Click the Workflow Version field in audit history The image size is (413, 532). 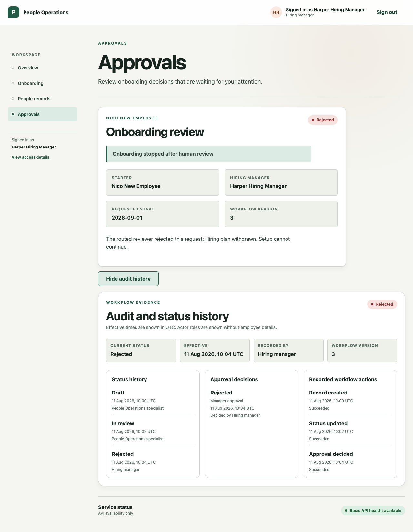pyautogui.click(x=362, y=350)
